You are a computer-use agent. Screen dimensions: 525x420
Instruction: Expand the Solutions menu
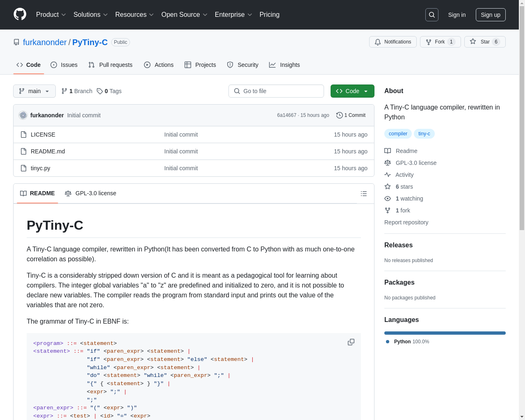(x=91, y=15)
